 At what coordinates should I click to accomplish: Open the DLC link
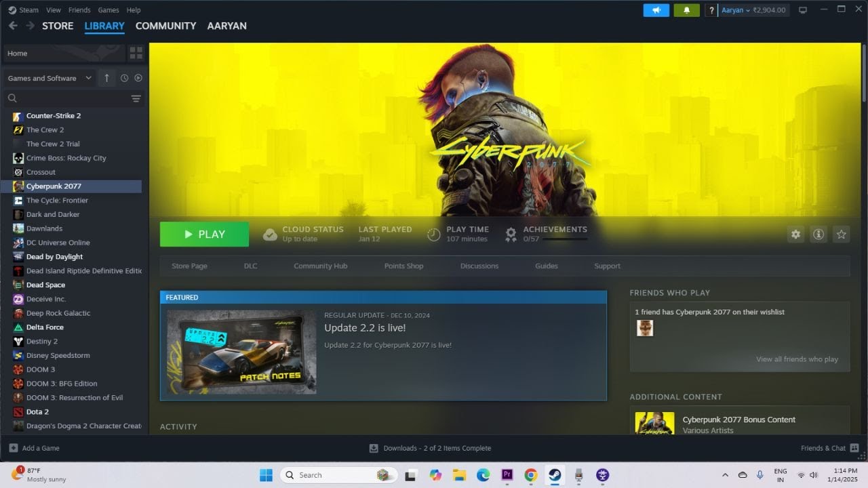tap(250, 266)
